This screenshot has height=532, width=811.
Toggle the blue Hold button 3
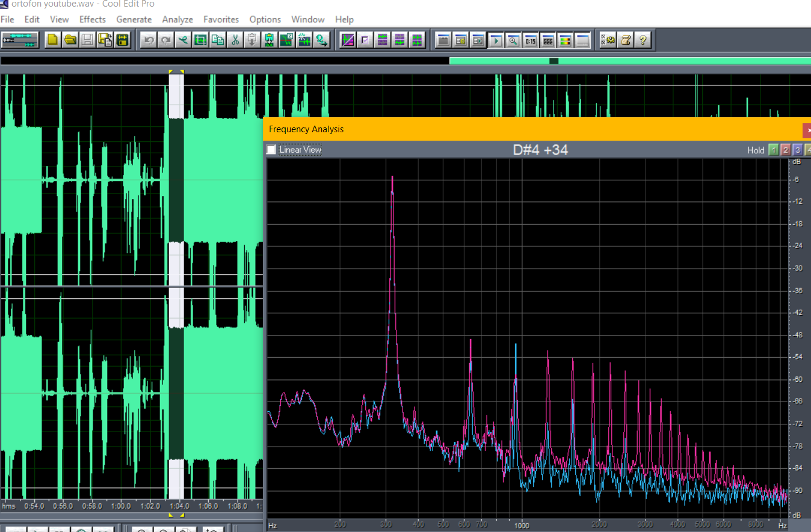pyautogui.click(x=798, y=150)
